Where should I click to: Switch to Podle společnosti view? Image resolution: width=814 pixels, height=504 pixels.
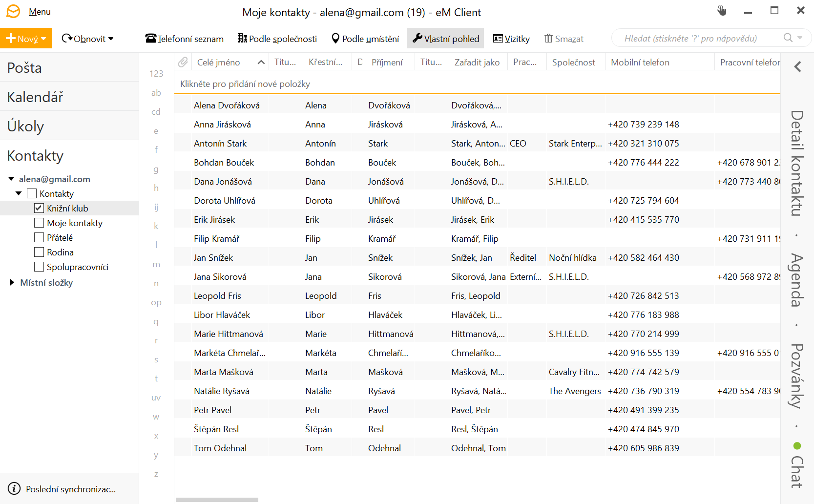point(277,39)
